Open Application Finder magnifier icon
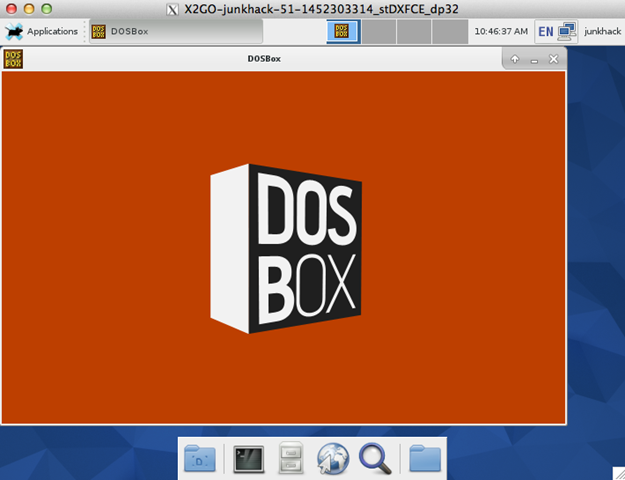The height and width of the screenshot is (480, 625). tap(375, 458)
